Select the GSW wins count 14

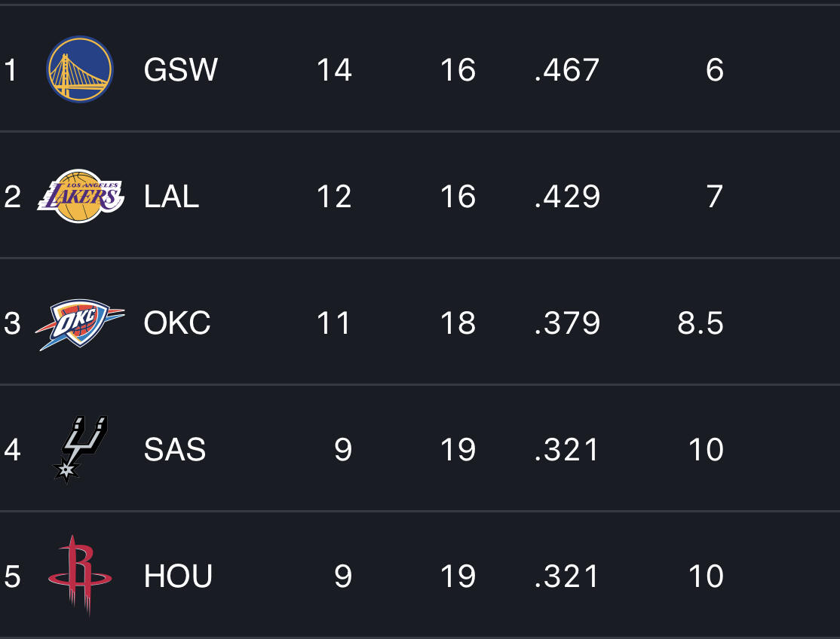coord(334,70)
